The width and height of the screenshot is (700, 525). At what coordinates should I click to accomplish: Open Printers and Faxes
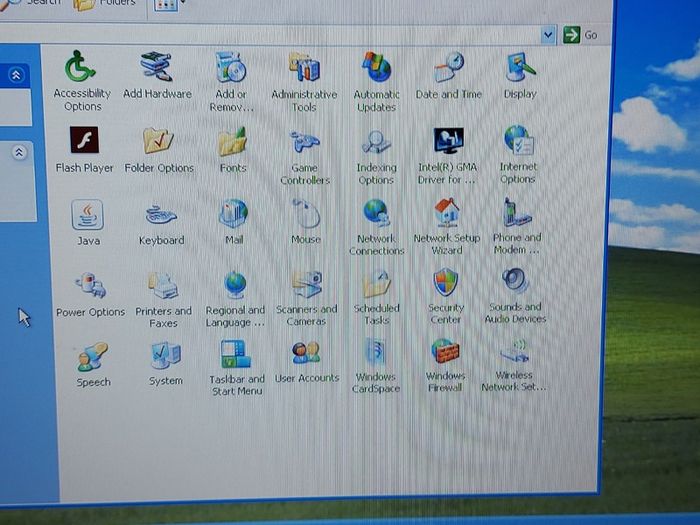point(163,300)
